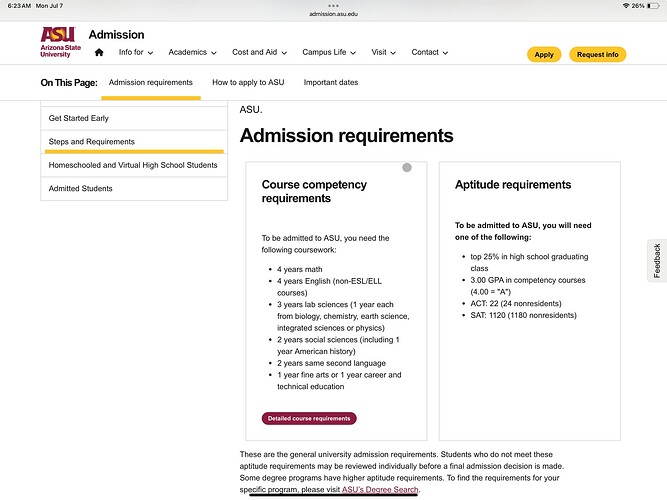
Task: Jump to Important dates section
Action: coord(331,83)
